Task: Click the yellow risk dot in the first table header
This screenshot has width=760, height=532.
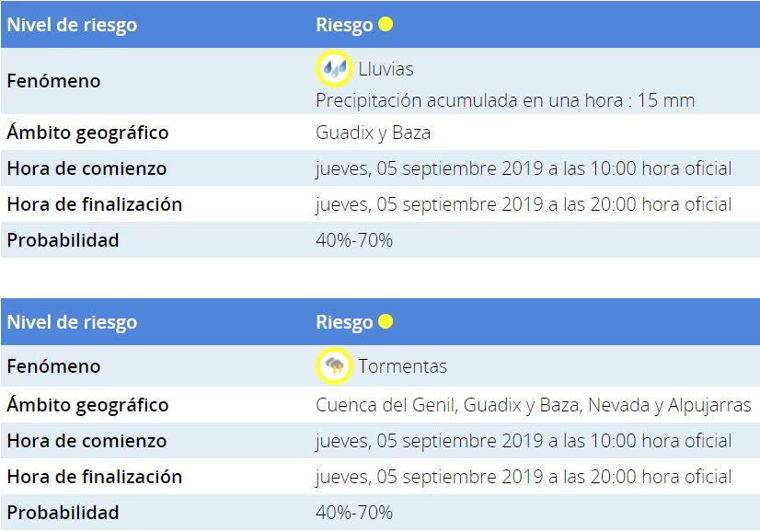Action: point(386,25)
